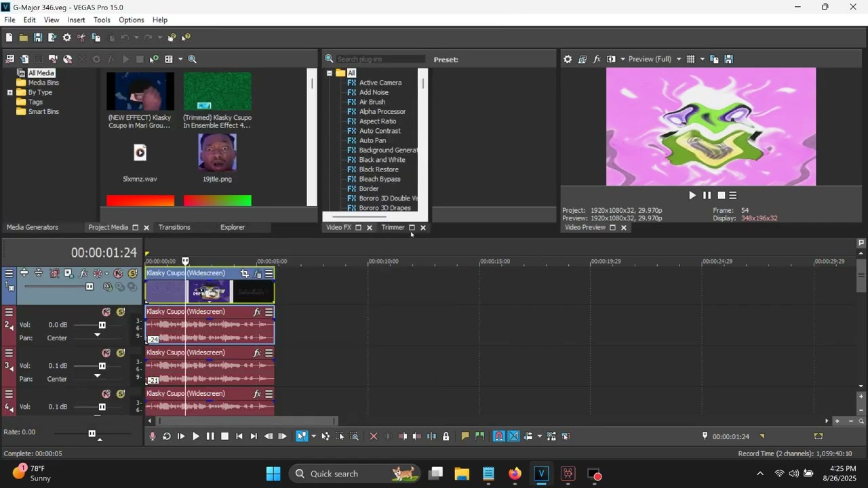Screen dimensions: 868x488
Task: Open the Tools menu
Action: 102,20
